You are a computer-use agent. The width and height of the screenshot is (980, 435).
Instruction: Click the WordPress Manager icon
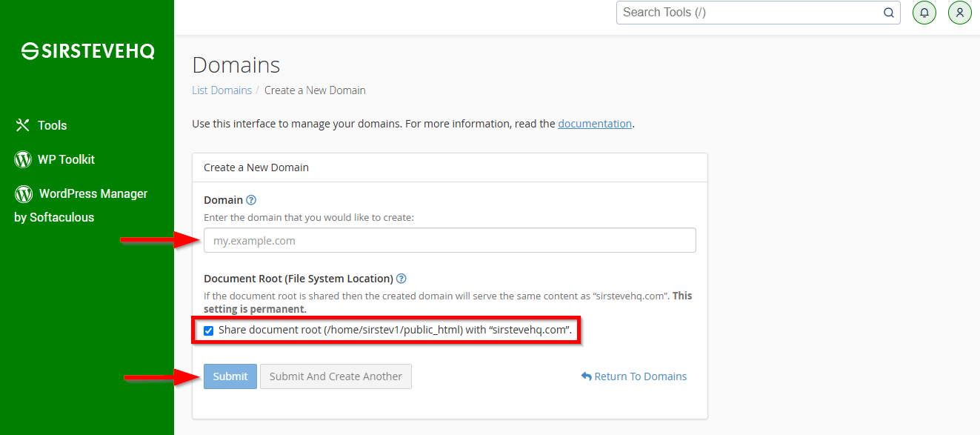(x=24, y=193)
